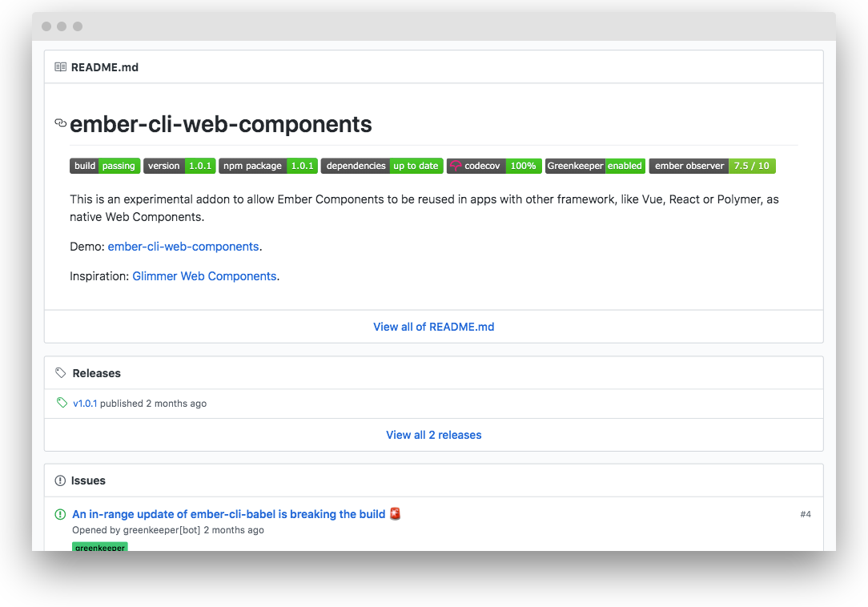This screenshot has width=868, height=607.
Task: Open release v1.0.1 link
Action: [x=85, y=403]
